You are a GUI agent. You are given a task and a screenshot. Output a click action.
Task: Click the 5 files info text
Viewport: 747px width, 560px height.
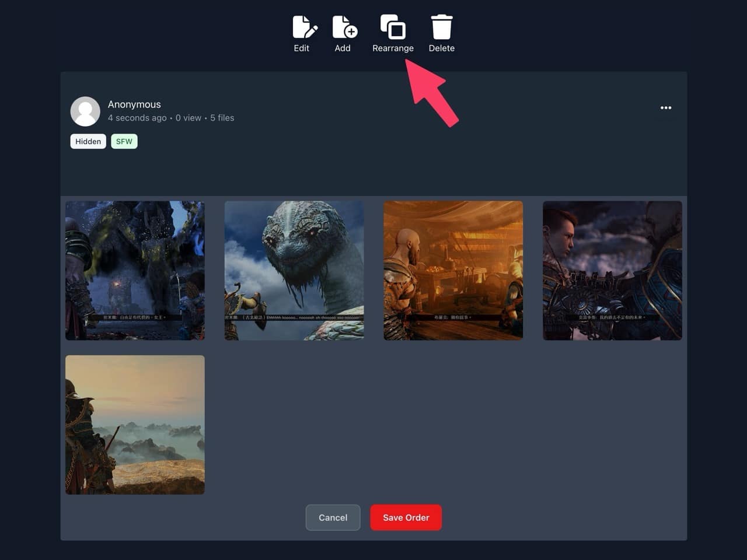click(222, 118)
